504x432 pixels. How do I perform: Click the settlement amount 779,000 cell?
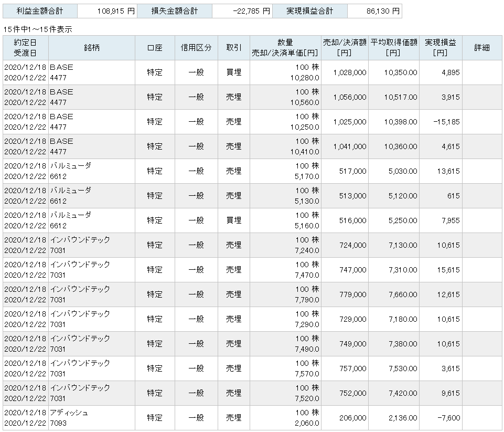coord(345,294)
